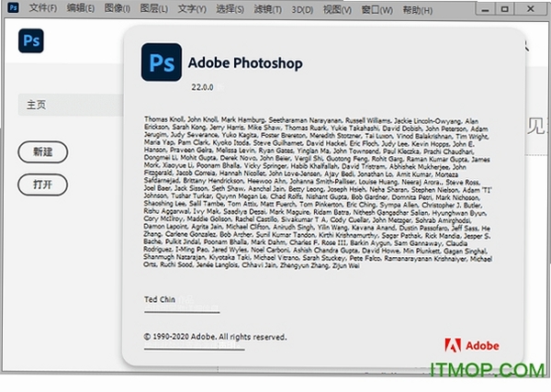This screenshot has height=392, width=551.
Task: Click the link under Ted Chin
Action: (182, 309)
